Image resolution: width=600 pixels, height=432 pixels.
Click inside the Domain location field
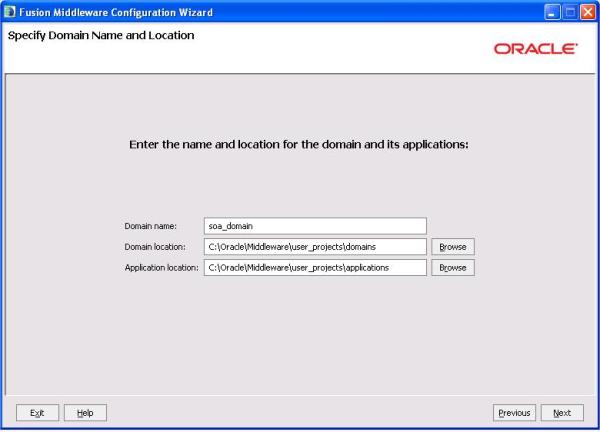coord(314,246)
